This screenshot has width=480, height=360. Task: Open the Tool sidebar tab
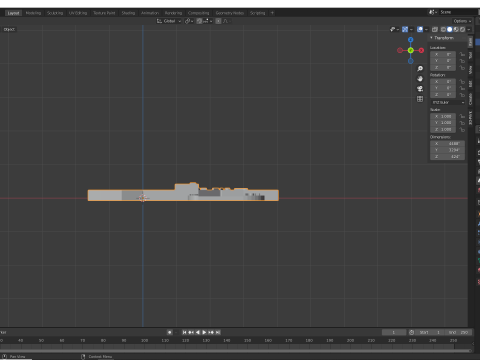pyautogui.click(x=470, y=55)
